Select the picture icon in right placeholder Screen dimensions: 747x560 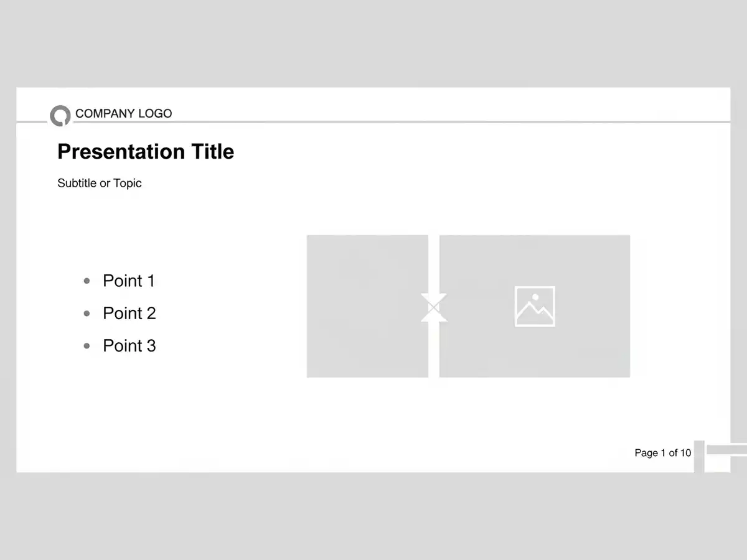[x=535, y=306]
